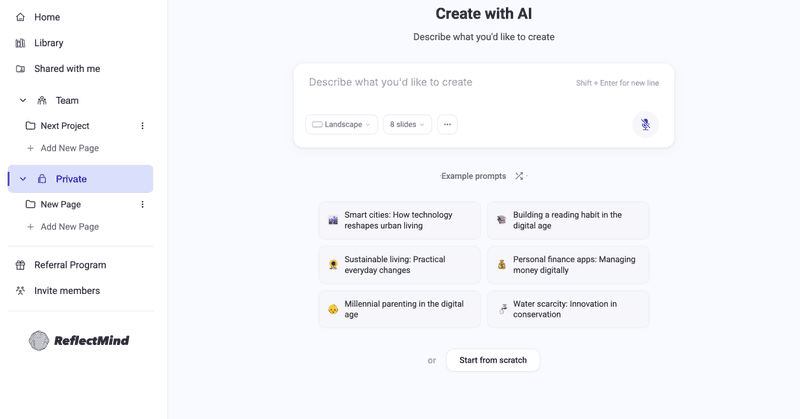This screenshot has height=419, width=800.
Task: Open more options ellipsis in prompt box
Action: pyautogui.click(x=447, y=125)
